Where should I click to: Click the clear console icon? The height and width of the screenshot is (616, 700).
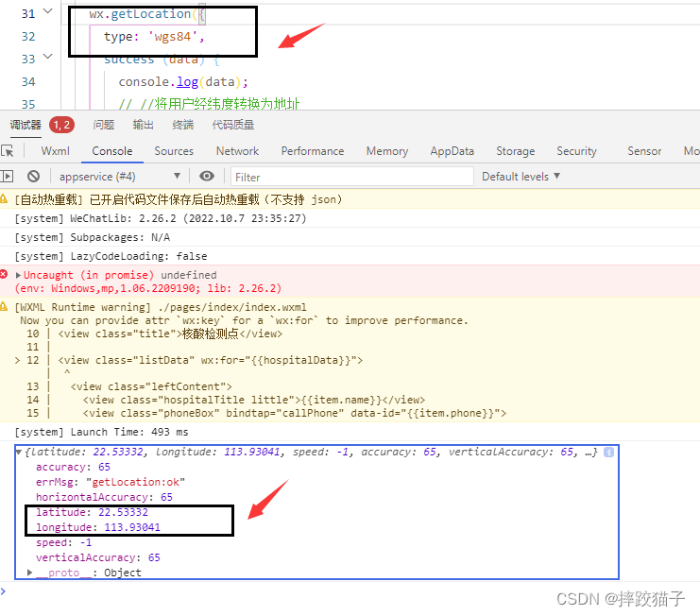click(x=33, y=177)
